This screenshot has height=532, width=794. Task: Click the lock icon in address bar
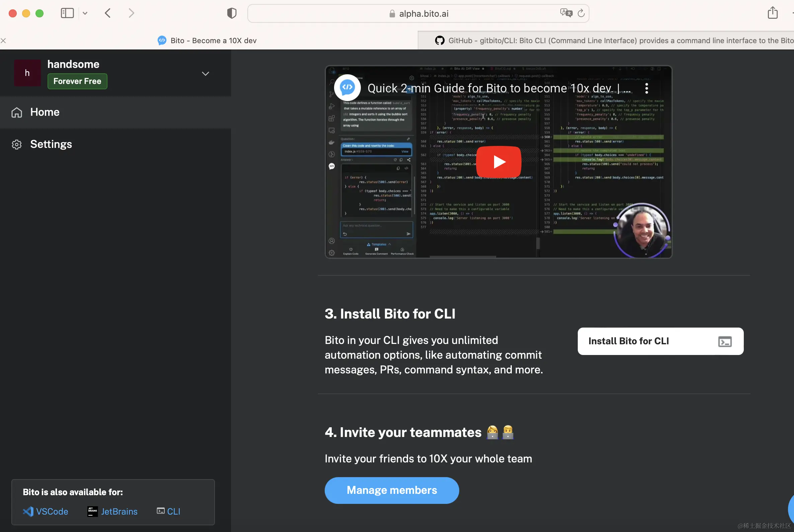392,14
